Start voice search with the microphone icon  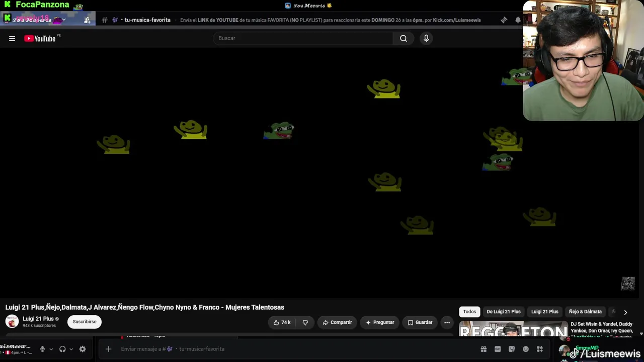(x=426, y=38)
